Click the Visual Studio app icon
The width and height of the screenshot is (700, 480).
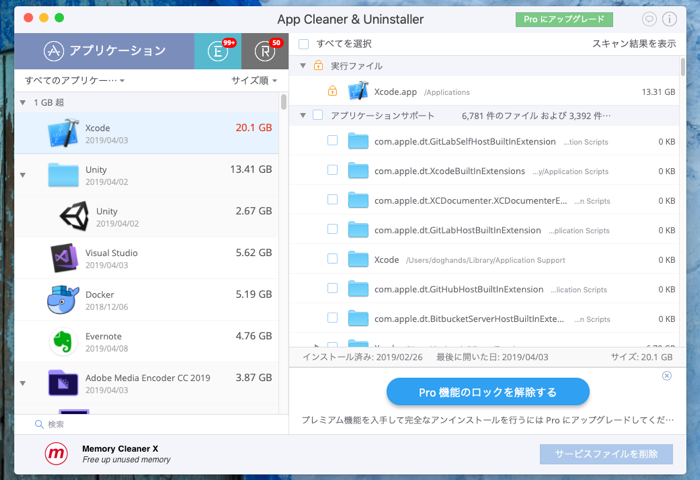[64, 258]
